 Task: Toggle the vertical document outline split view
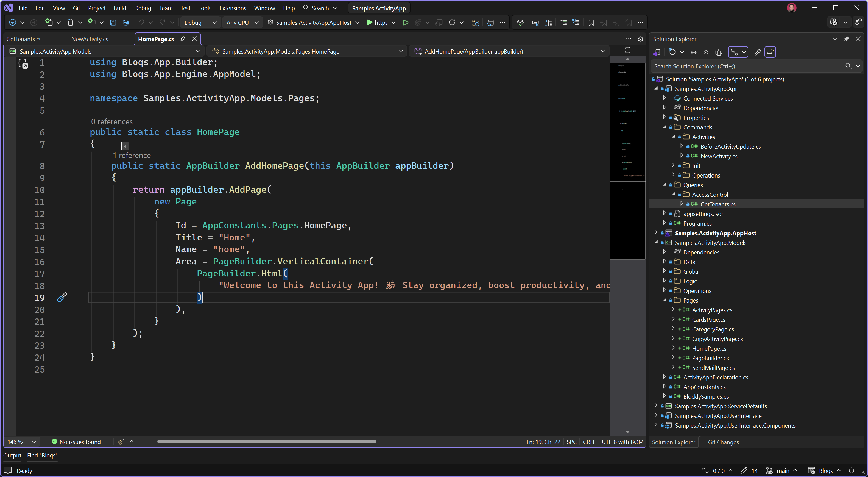click(x=627, y=50)
